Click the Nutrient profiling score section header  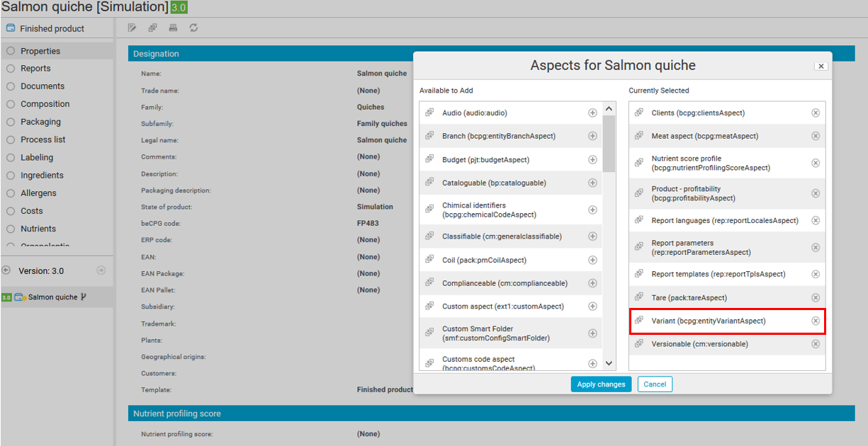[x=492, y=413]
